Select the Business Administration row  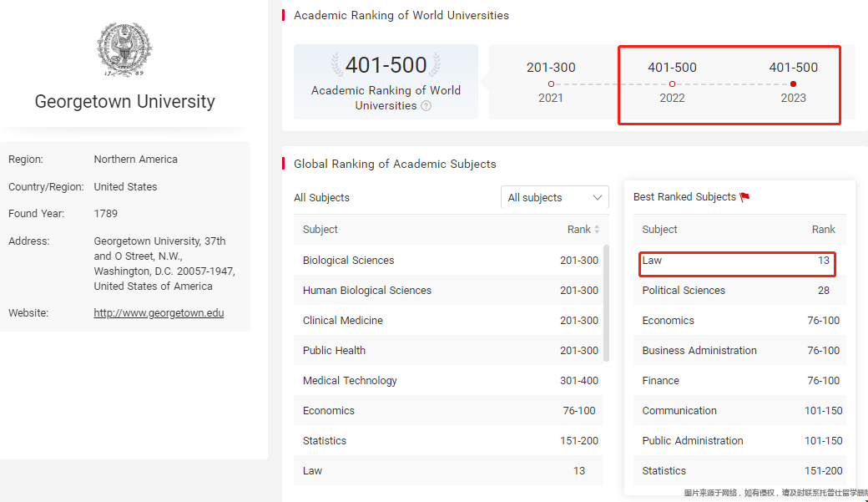[739, 350]
